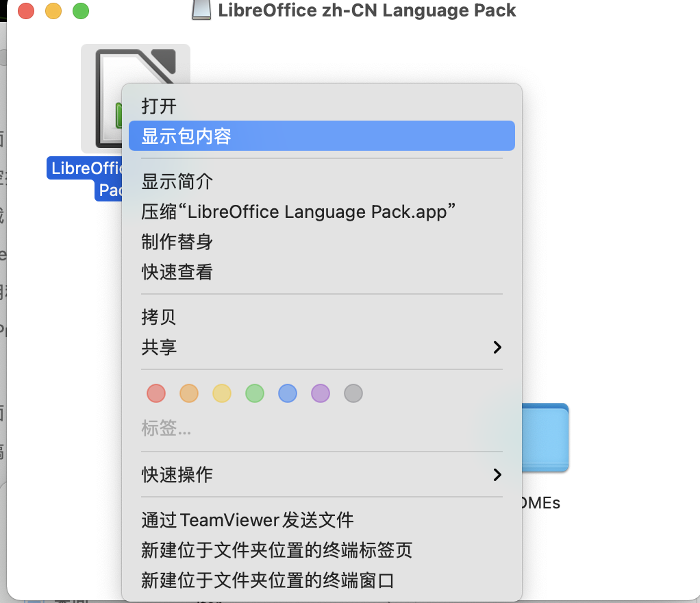Expand the 共享 submenu arrow
Viewport: 700px width, 603px height.
(497, 347)
